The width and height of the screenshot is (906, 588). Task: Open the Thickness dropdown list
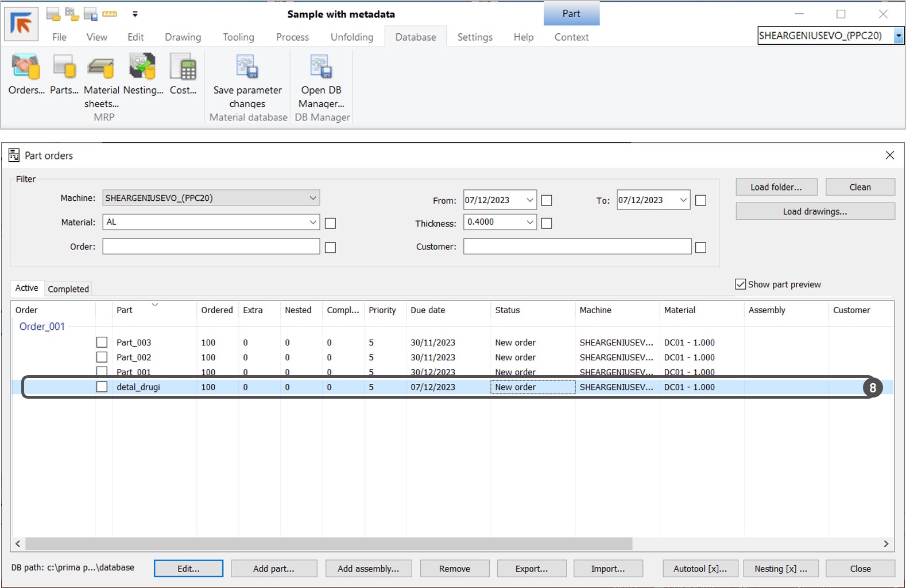click(x=529, y=222)
